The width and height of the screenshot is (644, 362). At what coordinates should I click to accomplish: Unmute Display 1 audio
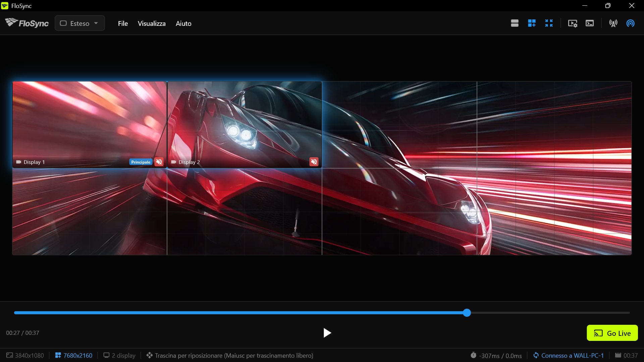159,162
